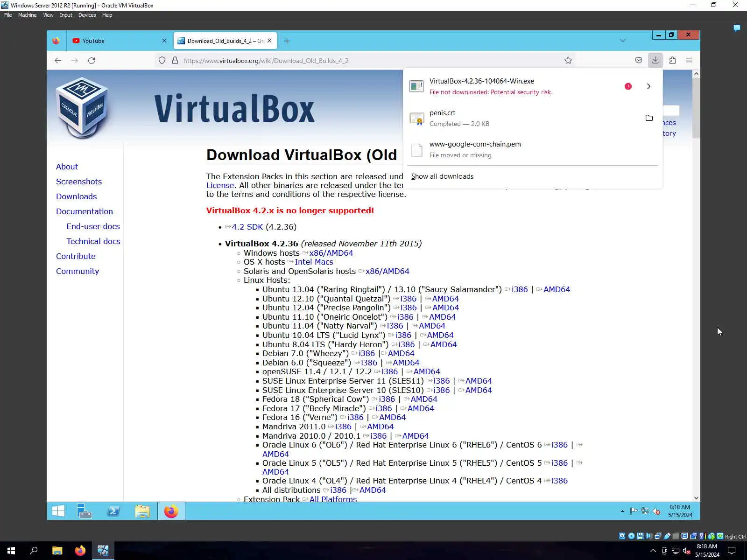This screenshot has height=560, width=747.
Task: Open the Community sidebar link
Action: 78,271
